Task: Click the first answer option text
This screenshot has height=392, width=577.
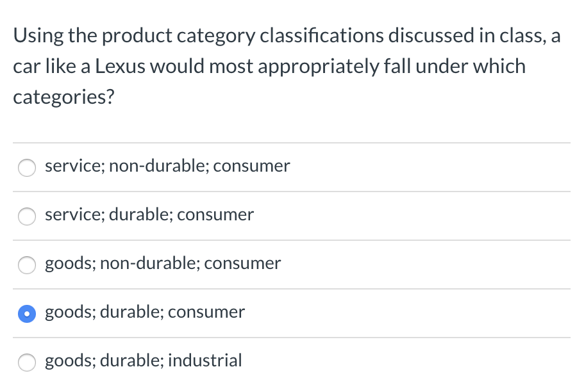Action: [x=167, y=165]
